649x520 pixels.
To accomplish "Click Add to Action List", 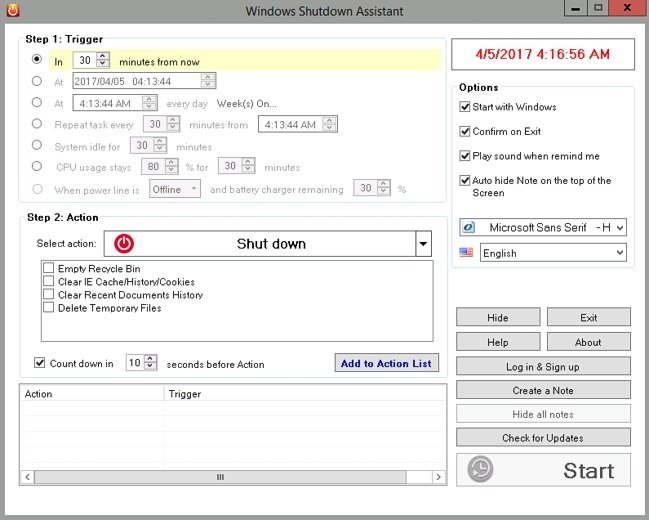I will tap(387, 363).
